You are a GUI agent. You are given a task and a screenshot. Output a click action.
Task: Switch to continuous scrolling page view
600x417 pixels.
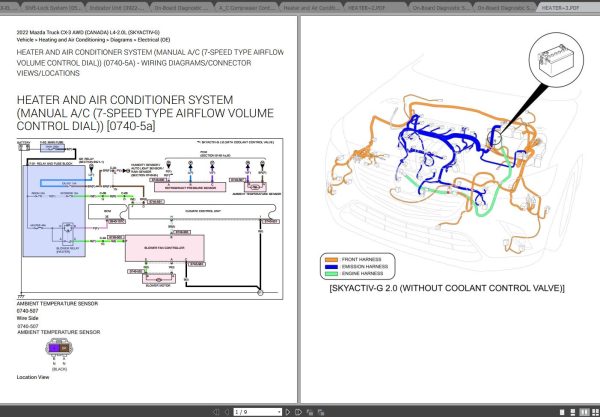(572, 412)
